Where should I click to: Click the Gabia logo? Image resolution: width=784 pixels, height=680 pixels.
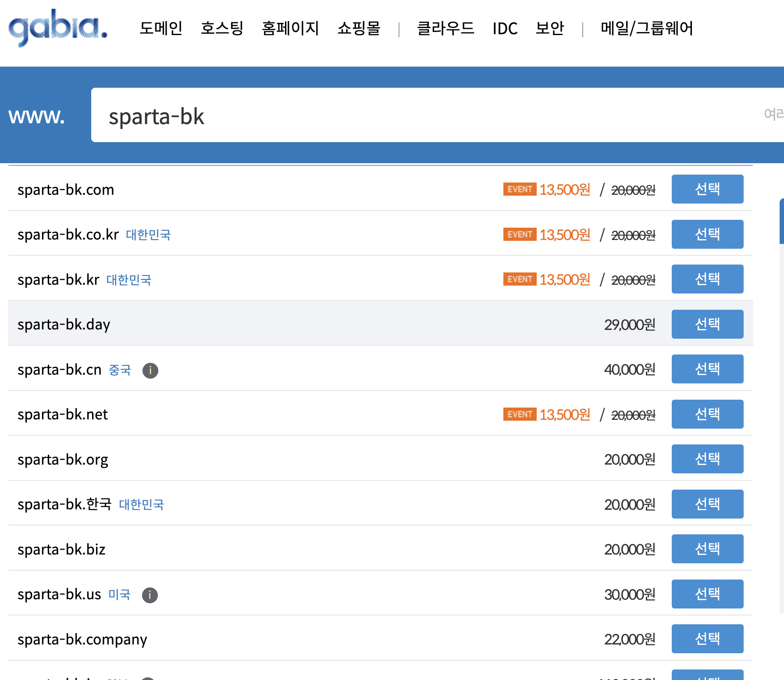tap(58, 27)
